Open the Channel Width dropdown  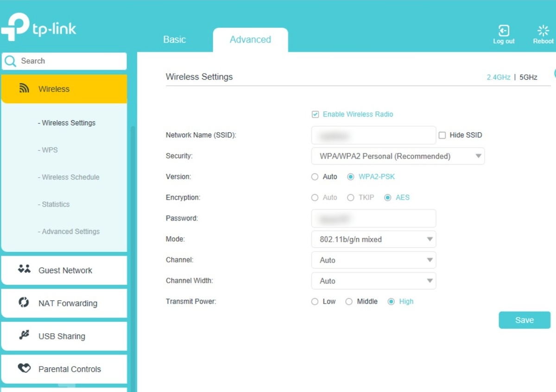coord(373,280)
